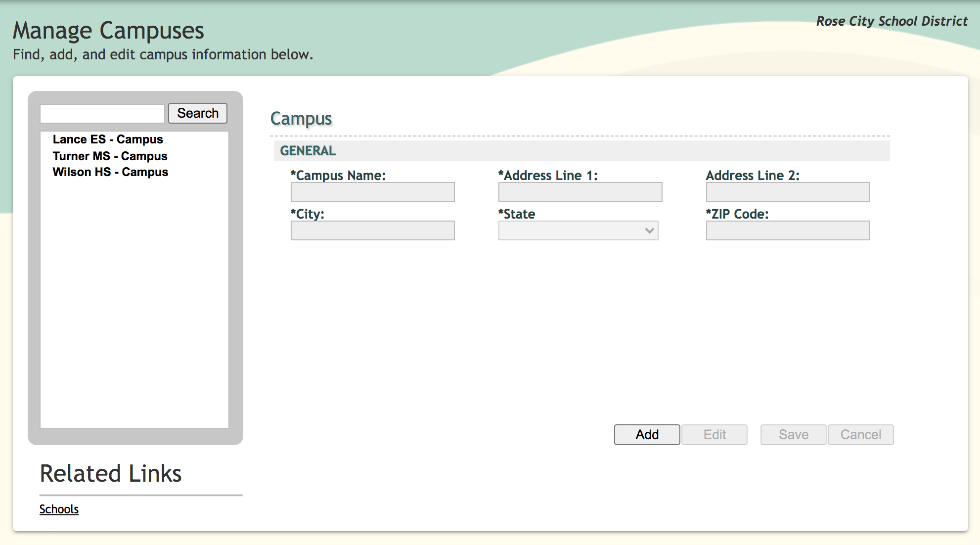This screenshot has width=980, height=545.
Task: Select Turner MS - Campus in list
Action: [x=110, y=156]
